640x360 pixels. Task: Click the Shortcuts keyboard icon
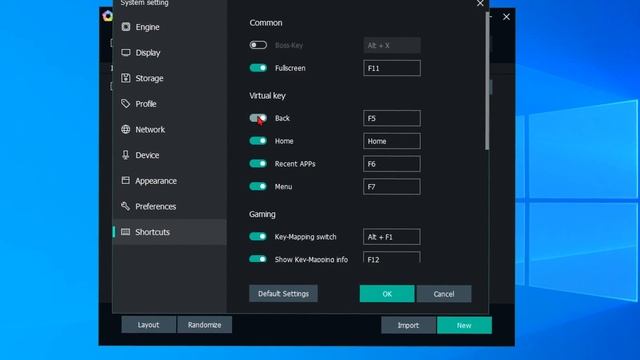point(126,232)
